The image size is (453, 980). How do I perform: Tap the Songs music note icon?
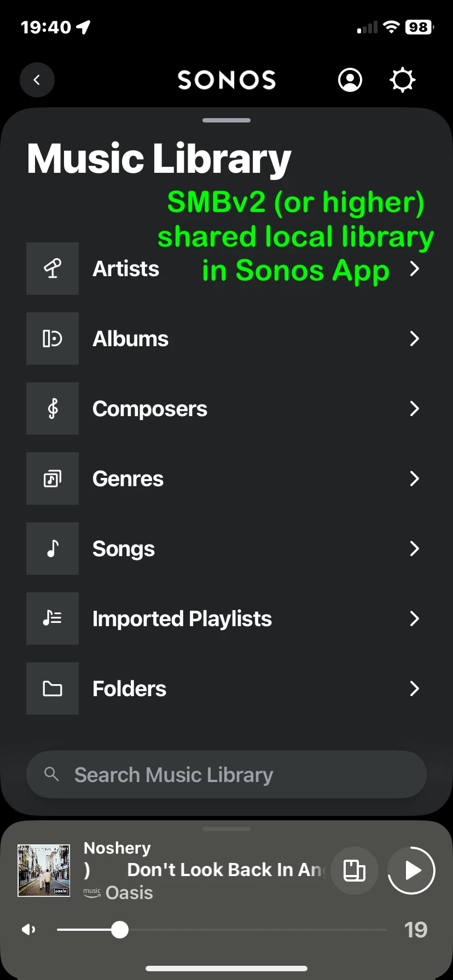click(53, 549)
